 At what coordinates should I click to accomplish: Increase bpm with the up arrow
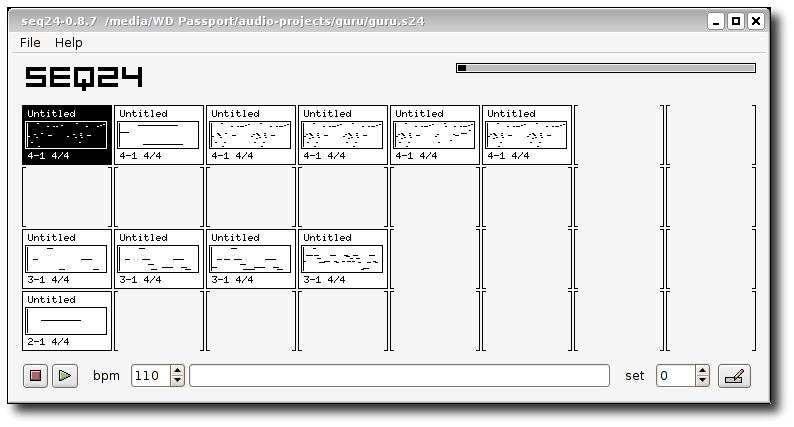177,371
